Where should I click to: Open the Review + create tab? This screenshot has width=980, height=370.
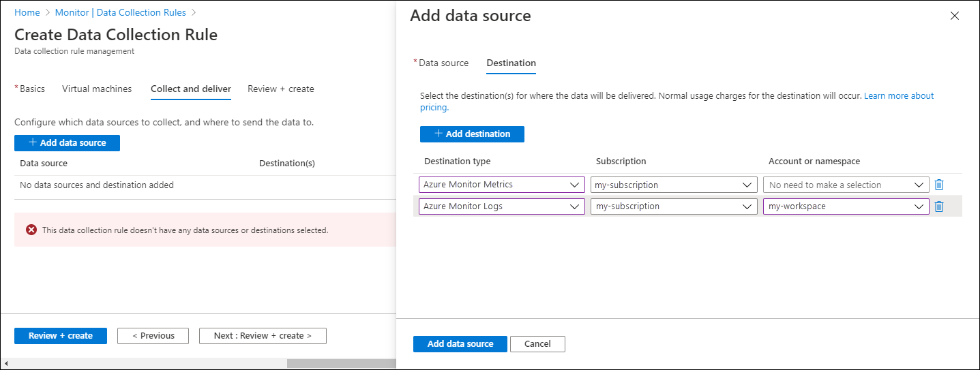tap(281, 89)
